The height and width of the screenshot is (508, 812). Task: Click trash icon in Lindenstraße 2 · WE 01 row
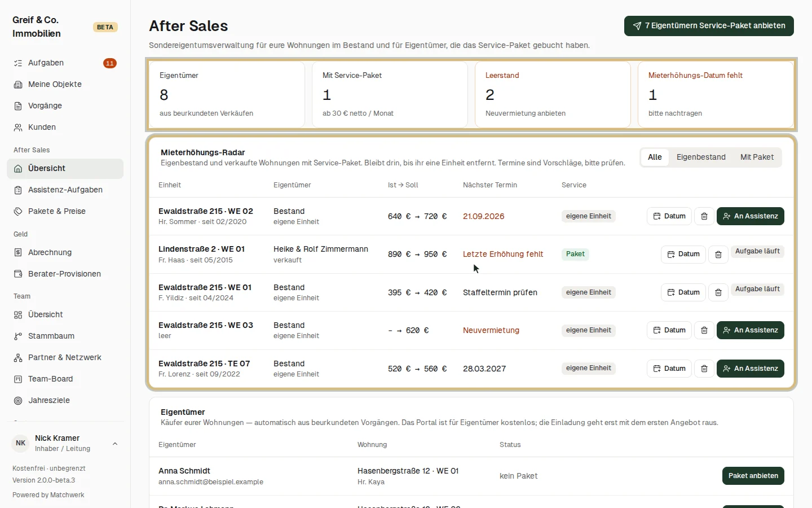coord(718,254)
